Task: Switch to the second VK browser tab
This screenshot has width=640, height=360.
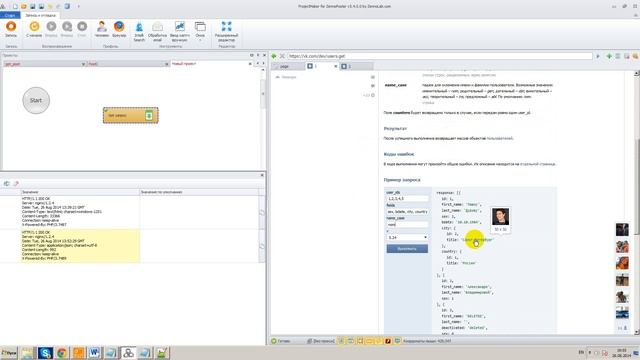Action: [356, 66]
